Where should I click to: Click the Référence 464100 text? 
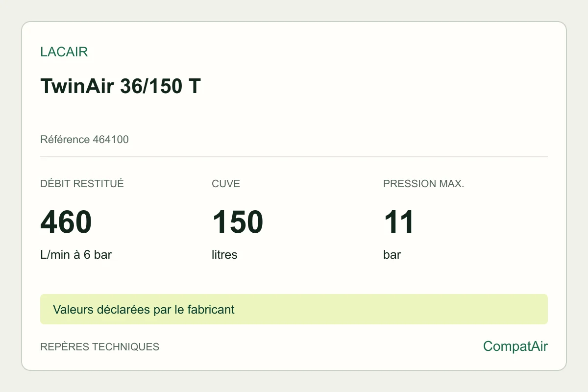(x=84, y=140)
